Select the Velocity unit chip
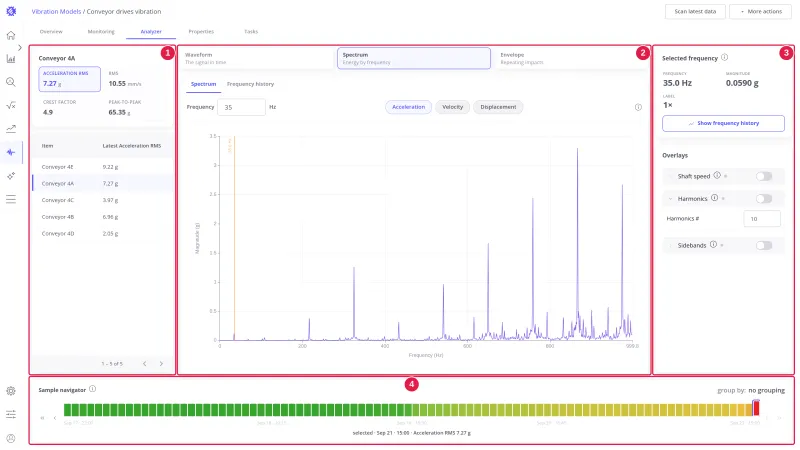800x450 pixels. coord(453,107)
